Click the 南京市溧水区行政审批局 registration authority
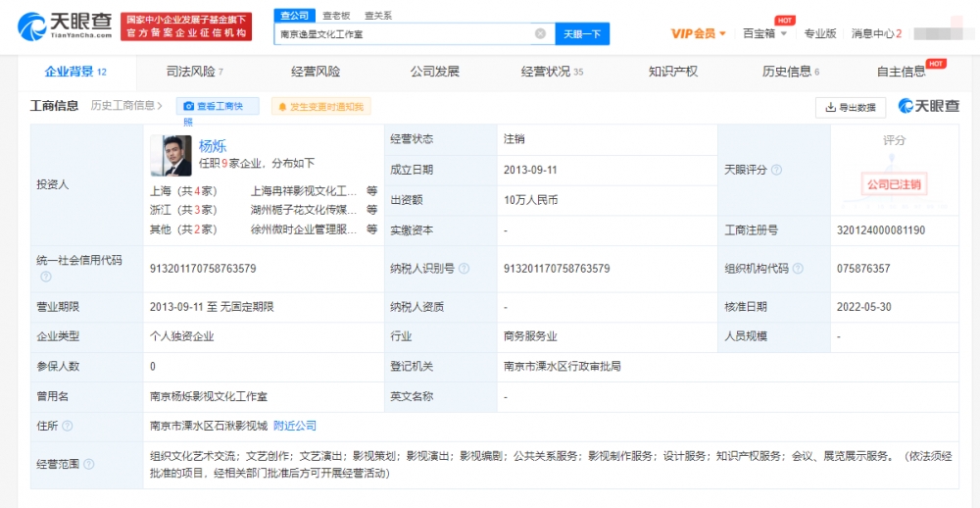The image size is (980, 508). 563,366
